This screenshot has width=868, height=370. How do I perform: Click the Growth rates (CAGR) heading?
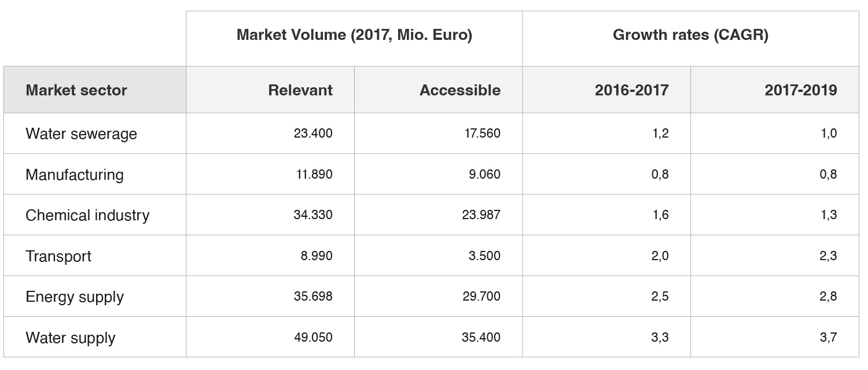pos(690,35)
